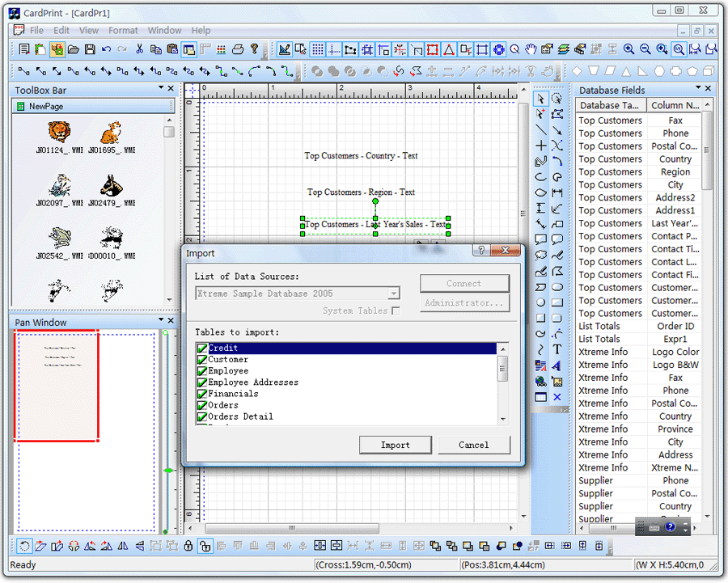Click the Zoom In magnifier icon

629,49
